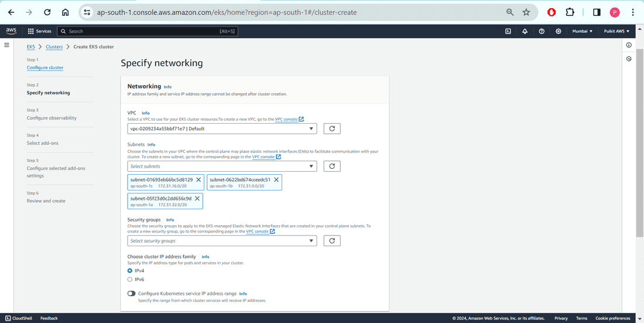This screenshot has height=323, width=644.
Task: Click Step 2 Specify networking
Action: (49, 93)
